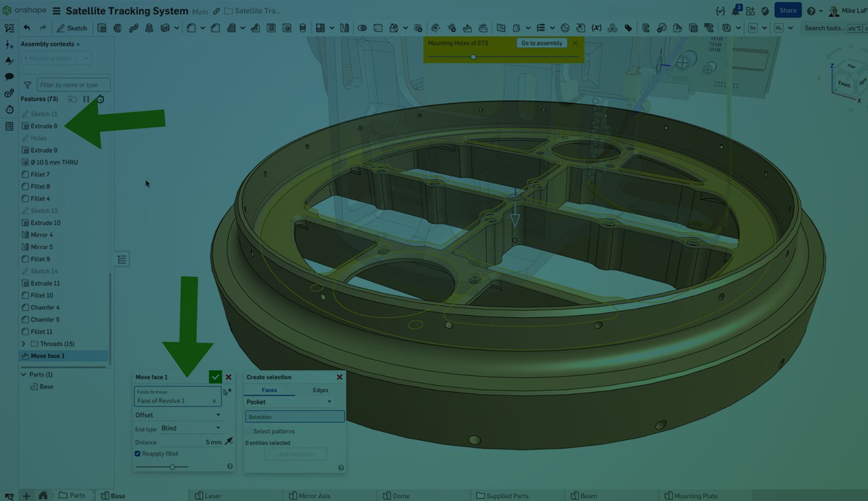Screen dimensions: 868x501
Task: Open notifications via the bell icon
Action: click(736, 10)
